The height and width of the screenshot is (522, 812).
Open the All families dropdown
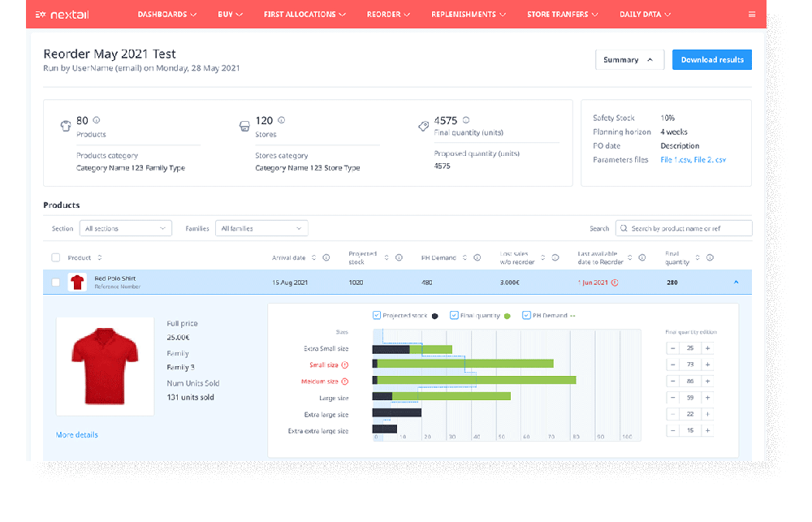coord(261,228)
